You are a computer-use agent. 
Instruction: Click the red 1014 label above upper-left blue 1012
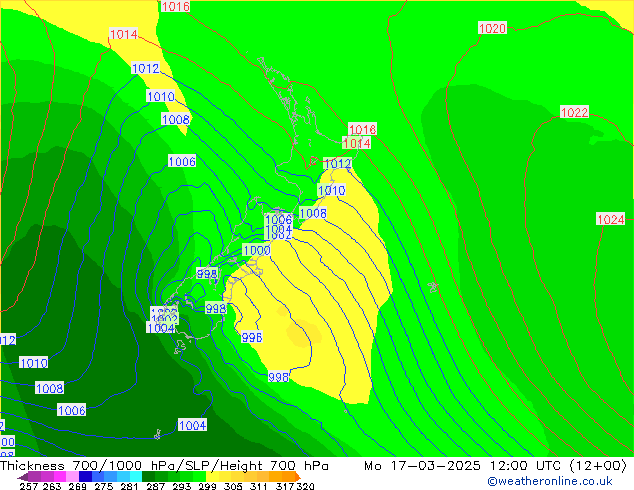(x=124, y=34)
